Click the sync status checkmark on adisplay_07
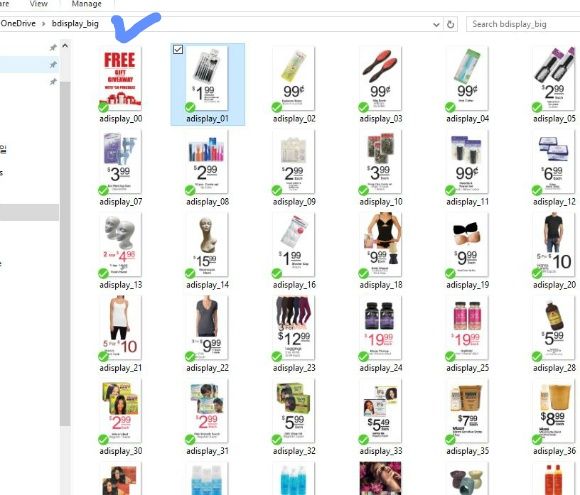Viewport: 580px width, 495px height. point(103,191)
